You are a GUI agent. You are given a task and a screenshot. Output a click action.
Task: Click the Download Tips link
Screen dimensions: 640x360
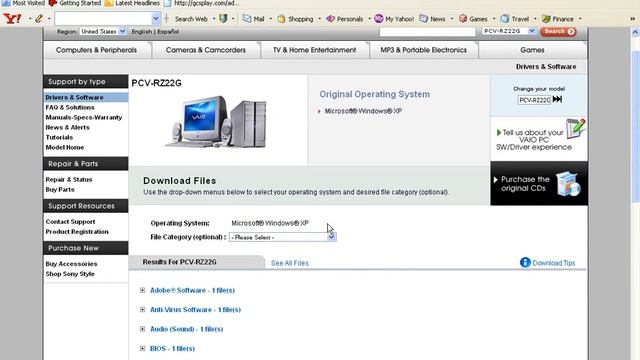point(554,263)
